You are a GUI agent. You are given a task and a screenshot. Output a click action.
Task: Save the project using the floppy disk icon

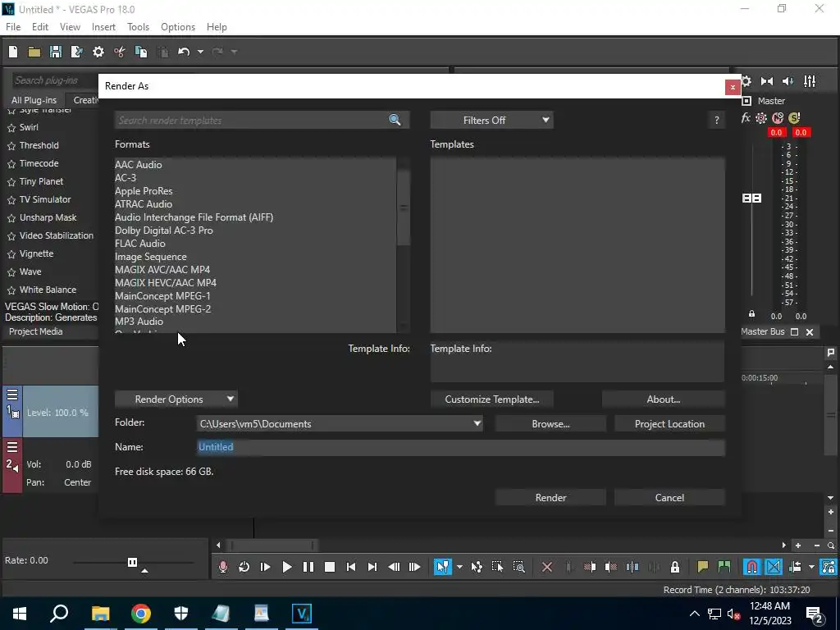(55, 52)
